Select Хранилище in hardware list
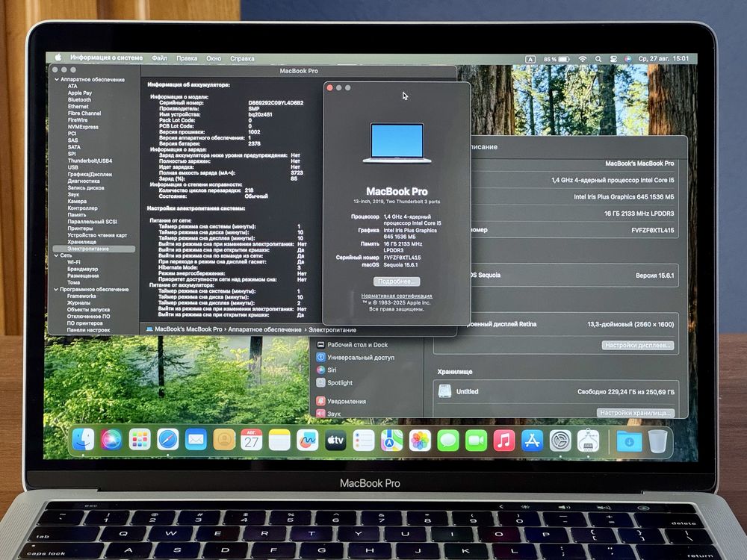 [x=81, y=242]
